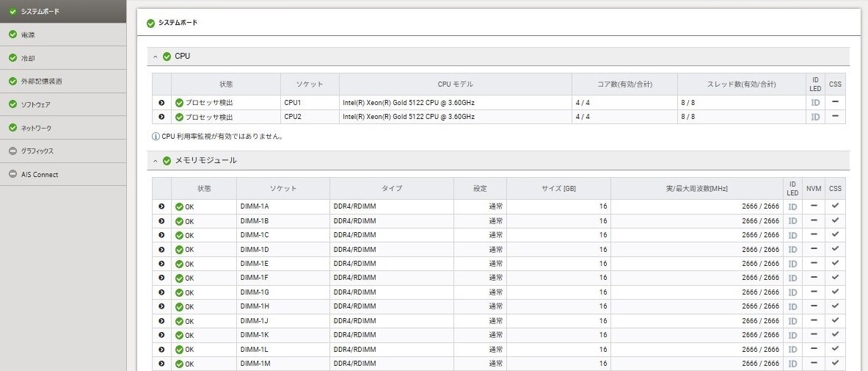This screenshot has width=868, height=371.
Task: Click the ID LED icon for CPU2
Action: coord(814,117)
